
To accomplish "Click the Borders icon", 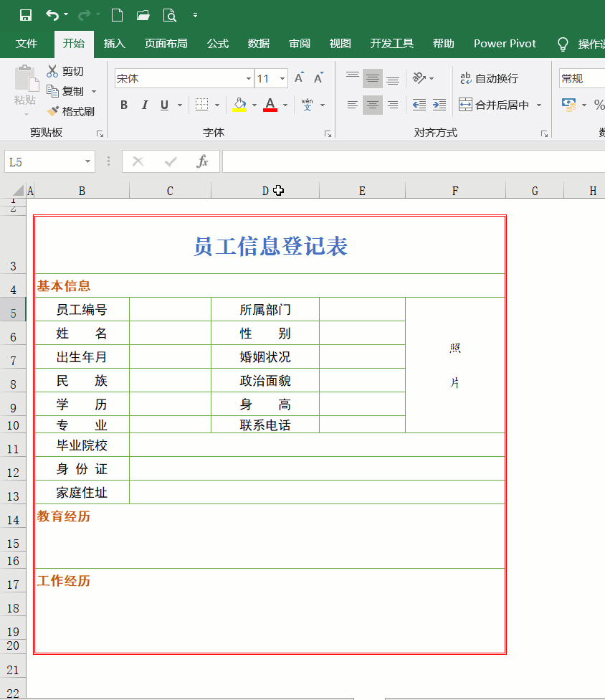I will (x=201, y=105).
